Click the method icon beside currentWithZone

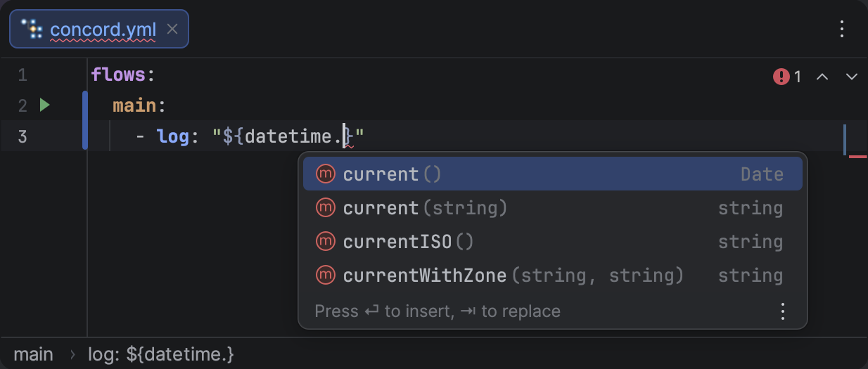pos(325,276)
